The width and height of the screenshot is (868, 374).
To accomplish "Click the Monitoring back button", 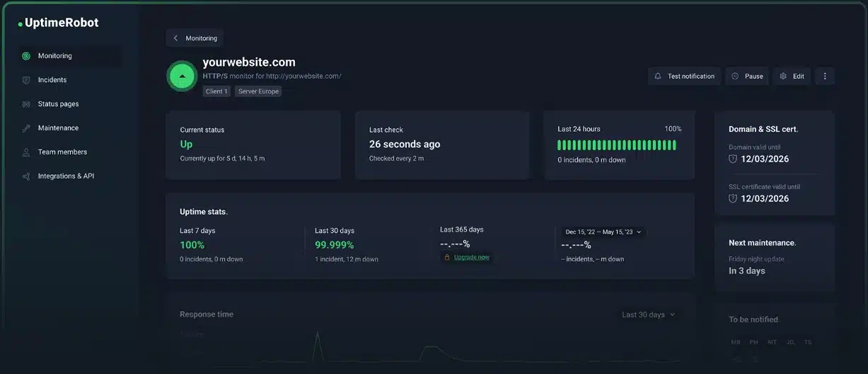I will pos(195,38).
